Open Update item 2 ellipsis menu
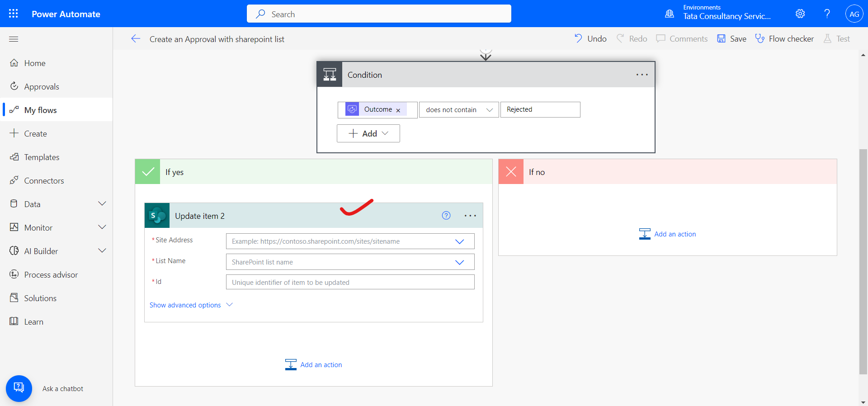The width and height of the screenshot is (868, 406). click(x=470, y=216)
